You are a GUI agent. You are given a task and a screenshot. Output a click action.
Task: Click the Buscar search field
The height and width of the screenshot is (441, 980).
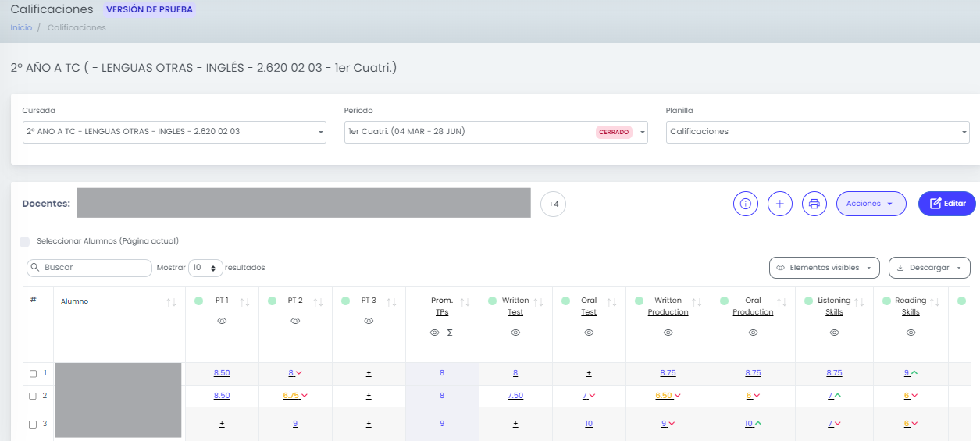point(89,268)
